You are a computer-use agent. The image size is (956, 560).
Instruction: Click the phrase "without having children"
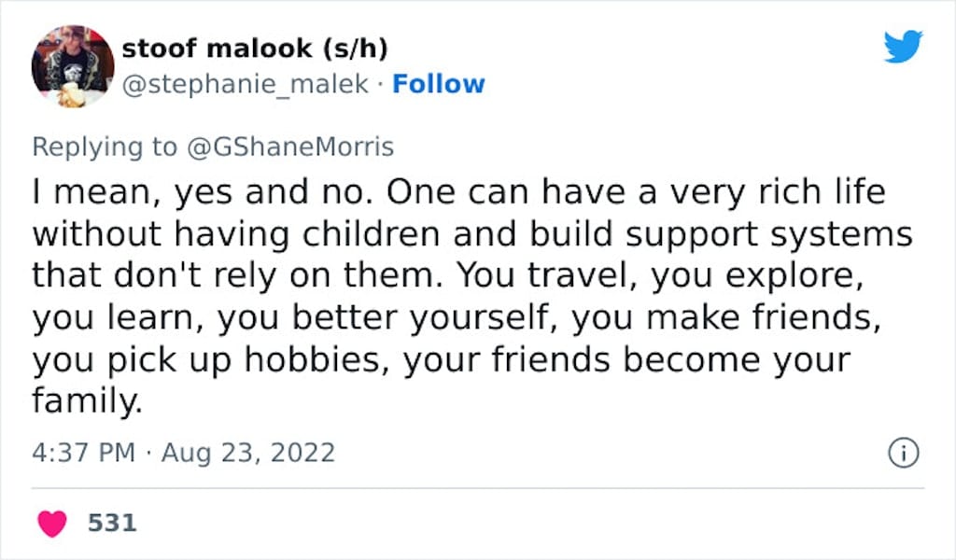point(236,234)
